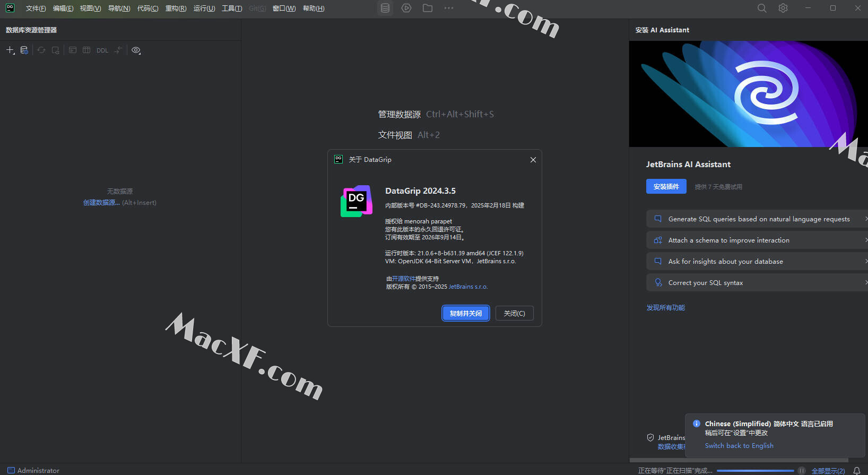Click the DG logo in About dialog
868x475 pixels.
357,201
